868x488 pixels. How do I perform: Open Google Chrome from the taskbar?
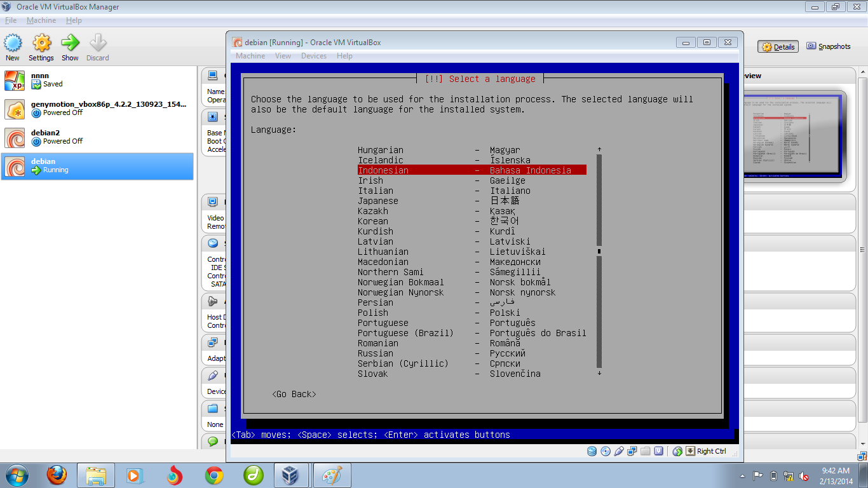click(214, 475)
